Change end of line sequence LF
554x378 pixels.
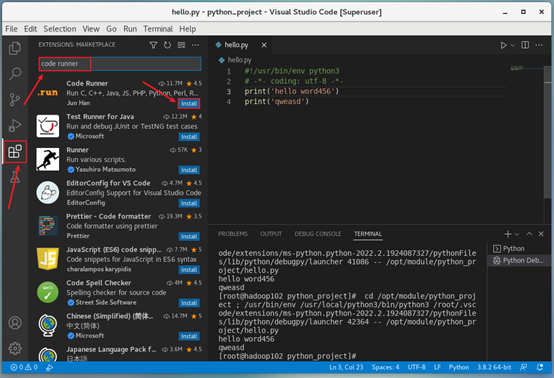click(x=437, y=367)
